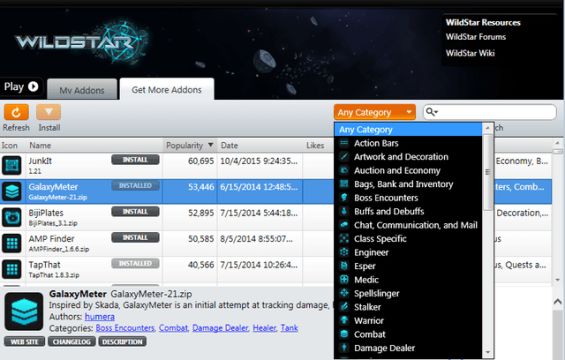Viewport: 565px width, 360px height.
Task: Collapse details panel with the up chevron
Action: (557, 301)
